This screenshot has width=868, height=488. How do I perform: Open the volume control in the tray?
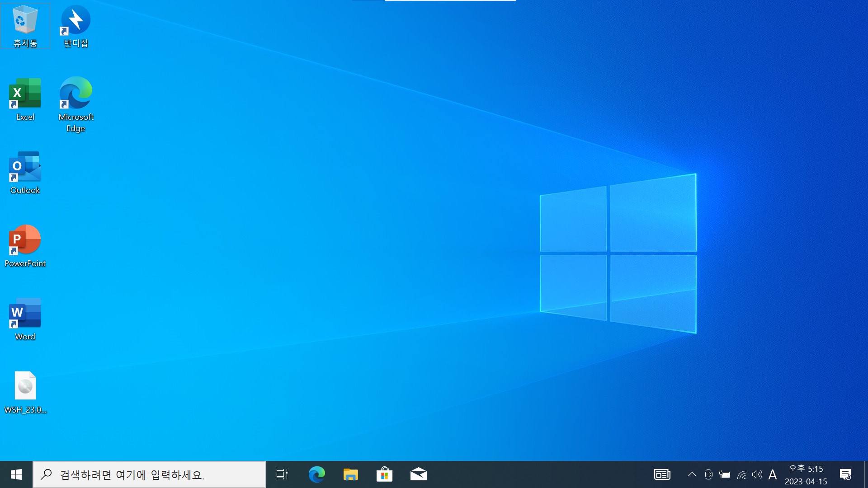pyautogui.click(x=757, y=474)
